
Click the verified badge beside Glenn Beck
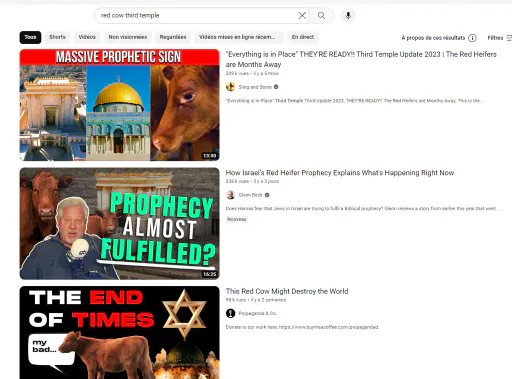[267, 195]
